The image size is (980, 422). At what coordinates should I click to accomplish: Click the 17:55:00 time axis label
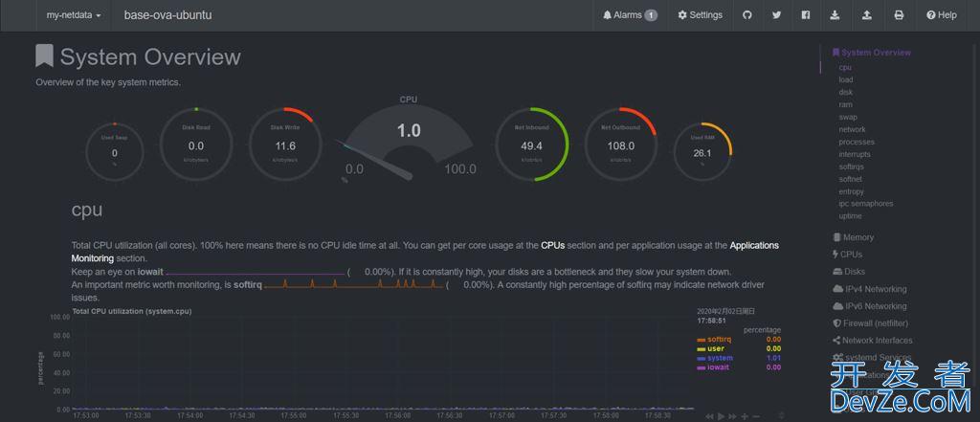click(294, 415)
